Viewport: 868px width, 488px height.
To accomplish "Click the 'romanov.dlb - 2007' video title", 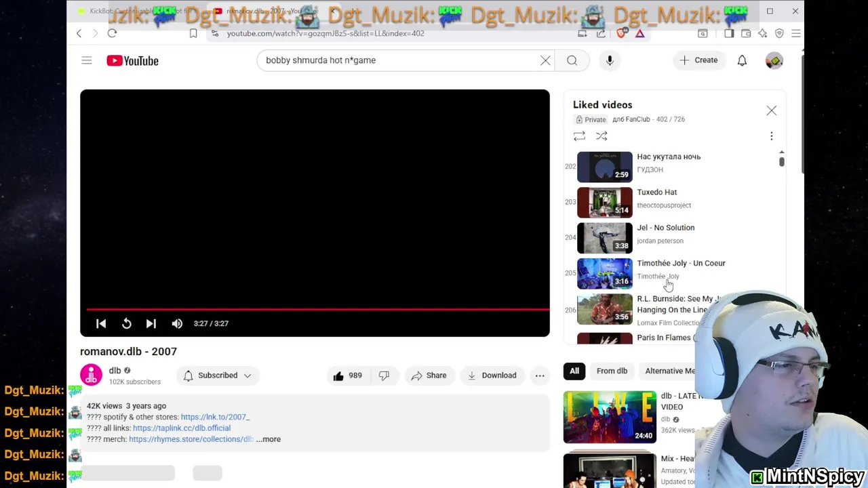I will (128, 351).
